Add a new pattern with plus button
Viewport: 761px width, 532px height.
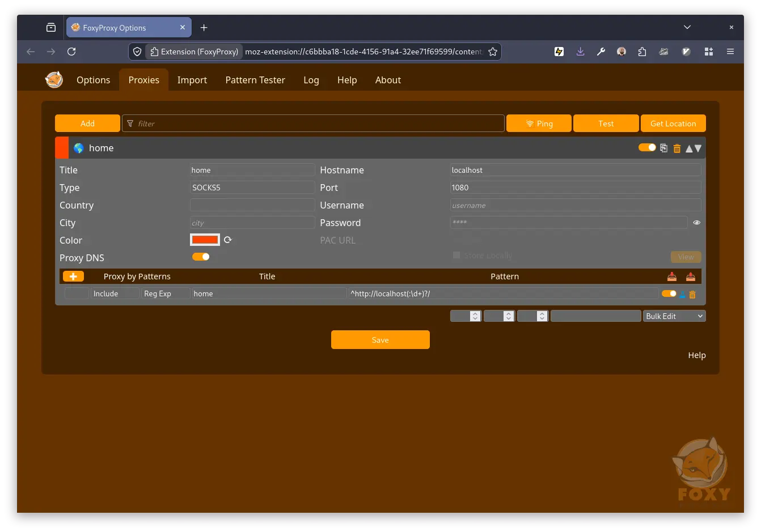pos(73,276)
